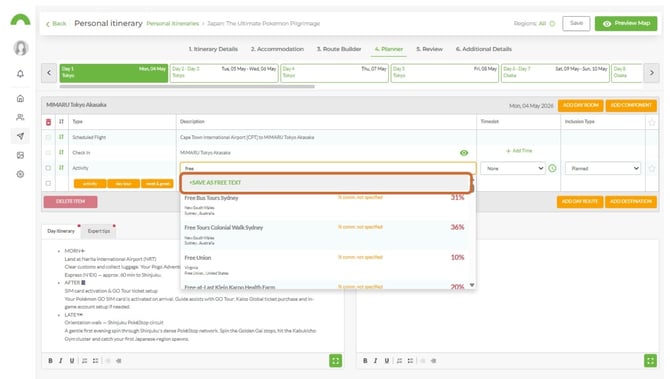This screenshot has height=379, width=670.
Task: Click the star icon in the table header
Action: click(652, 122)
